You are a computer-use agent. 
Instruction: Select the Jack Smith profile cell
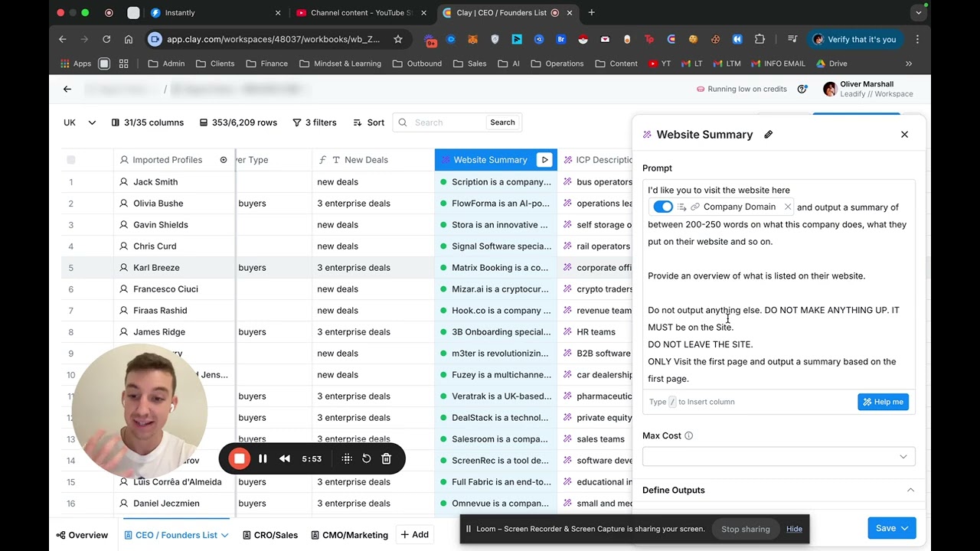coord(175,182)
